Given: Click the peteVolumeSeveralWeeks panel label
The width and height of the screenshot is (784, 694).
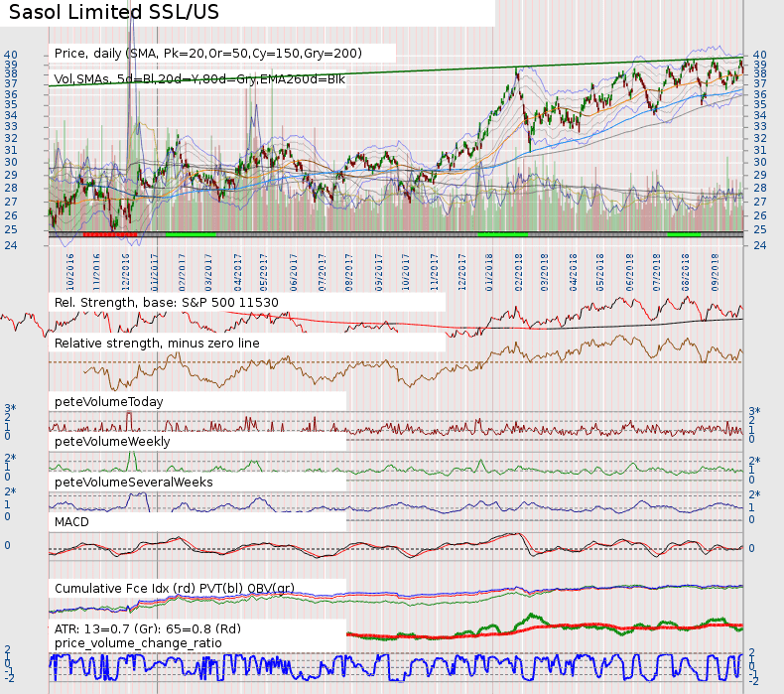Looking at the screenshot, I should 134,482.
